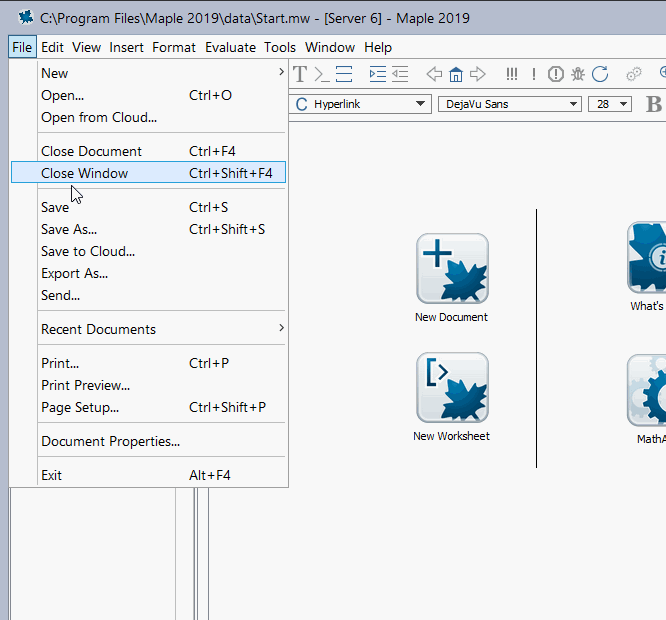Click the restart server circular arrow icon
The image size is (666, 620).
(x=600, y=74)
